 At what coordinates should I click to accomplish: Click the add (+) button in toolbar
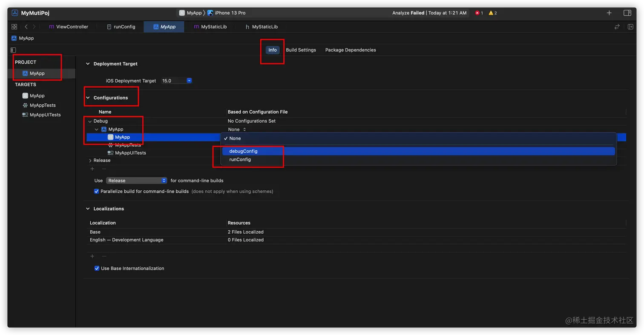tap(609, 13)
